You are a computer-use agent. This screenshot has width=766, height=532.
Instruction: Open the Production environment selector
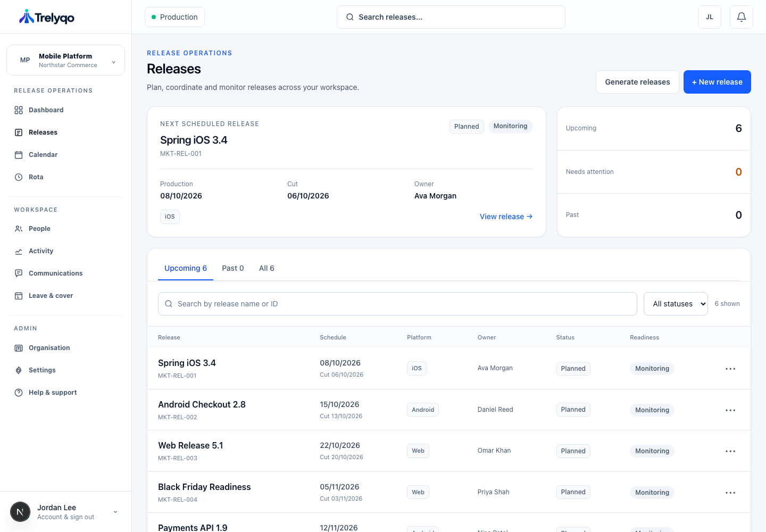[x=174, y=17]
